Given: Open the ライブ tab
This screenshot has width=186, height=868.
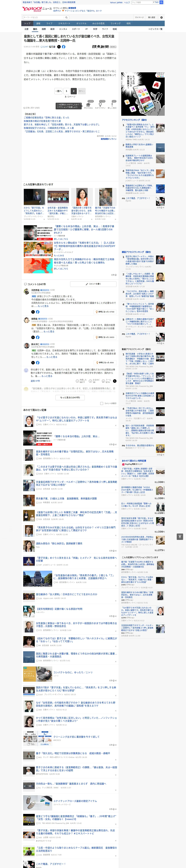Looking at the screenshot, I should (49, 24).
